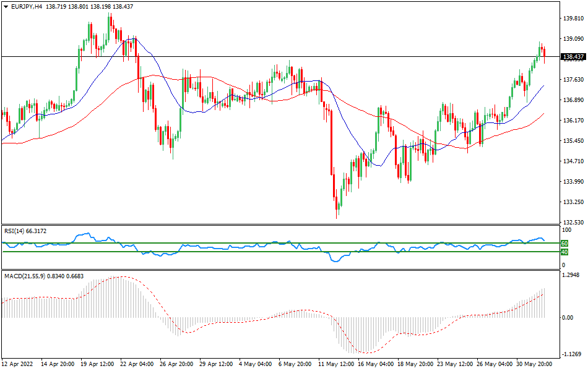
Task: Click the 30 May 20:00 time label
Action: [x=534, y=364]
